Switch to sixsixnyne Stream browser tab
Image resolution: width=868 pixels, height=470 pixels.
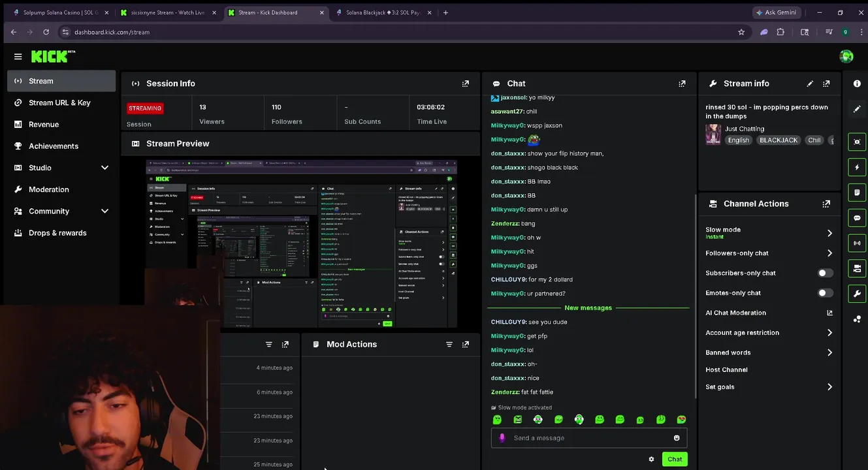click(168, 12)
